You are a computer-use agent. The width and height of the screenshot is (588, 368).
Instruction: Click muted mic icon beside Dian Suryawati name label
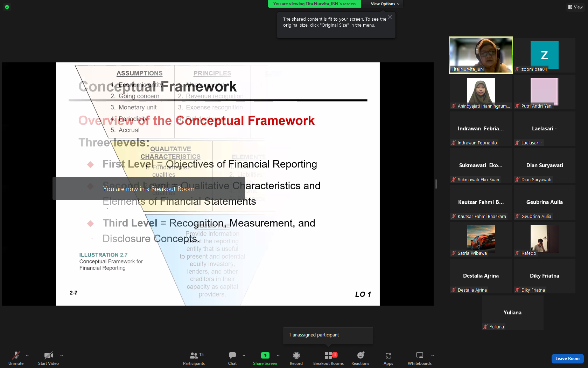[x=517, y=179]
